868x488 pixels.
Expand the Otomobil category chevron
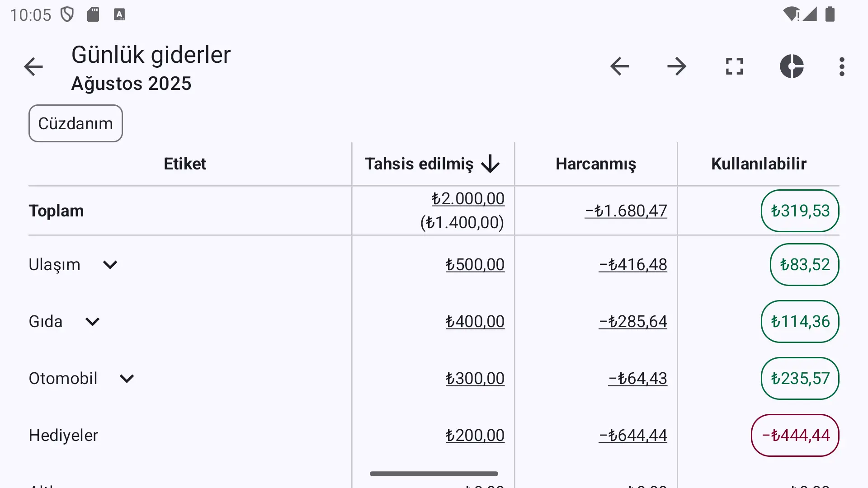pyautogui.click(x=127, y=379)
